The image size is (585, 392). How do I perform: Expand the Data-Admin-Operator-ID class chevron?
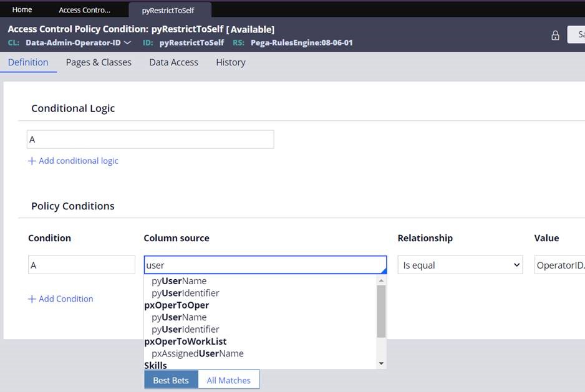tap(127, 43)
